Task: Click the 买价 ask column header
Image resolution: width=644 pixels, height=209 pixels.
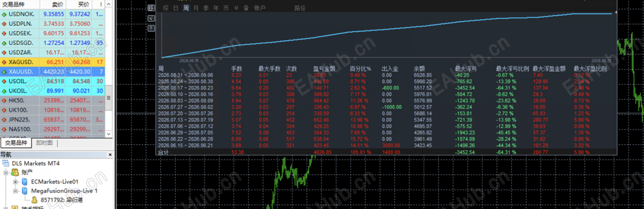Action: 79,4
